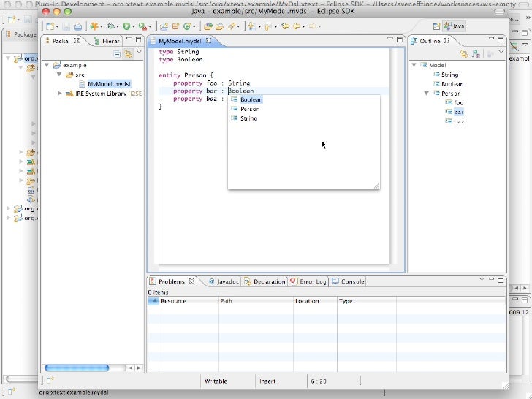Switch to the Javadoc tab

224,281
